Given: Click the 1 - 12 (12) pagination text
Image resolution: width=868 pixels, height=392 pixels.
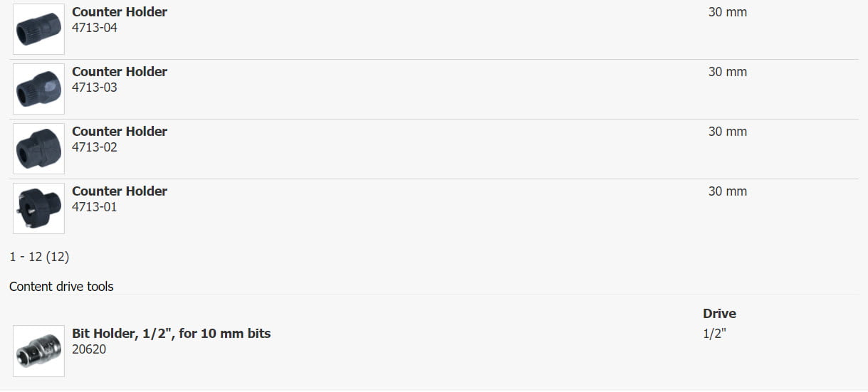Looking at the screenshot, I should [39, 257].
